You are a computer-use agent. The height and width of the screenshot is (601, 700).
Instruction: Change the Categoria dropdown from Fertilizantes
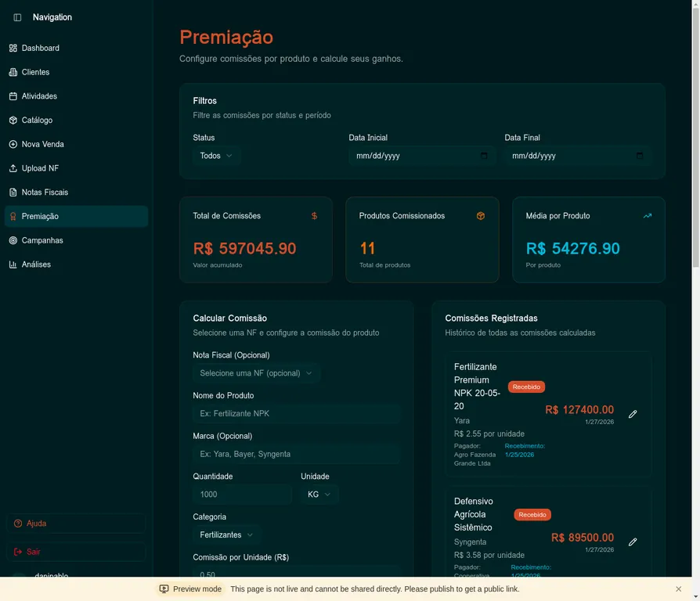[226, 534]
